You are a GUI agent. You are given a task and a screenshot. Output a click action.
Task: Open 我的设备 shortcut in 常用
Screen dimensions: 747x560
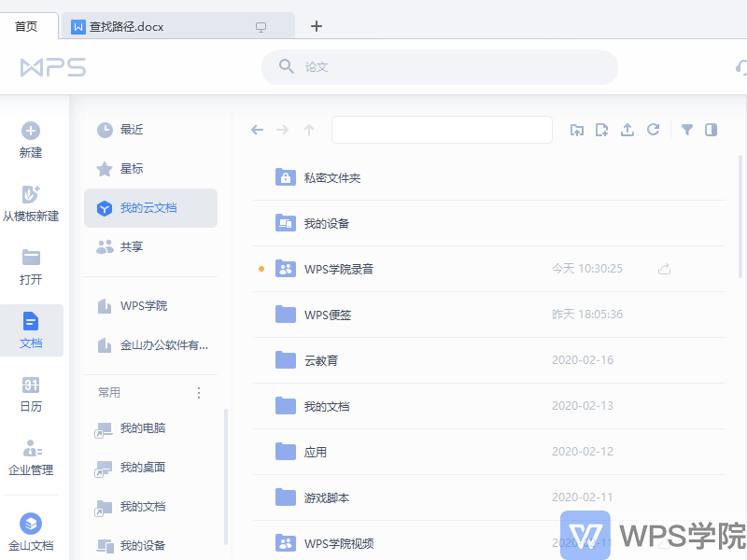point(150,545)
